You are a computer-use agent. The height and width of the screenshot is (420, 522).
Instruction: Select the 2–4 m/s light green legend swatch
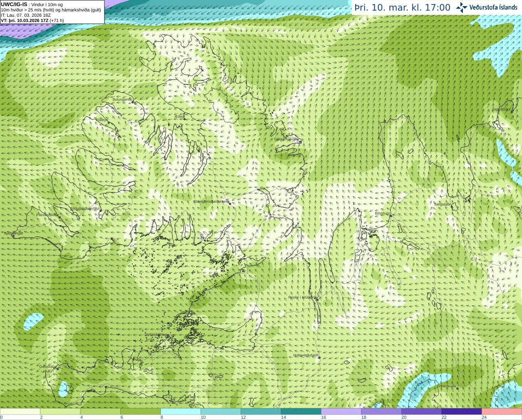(60, 411)
